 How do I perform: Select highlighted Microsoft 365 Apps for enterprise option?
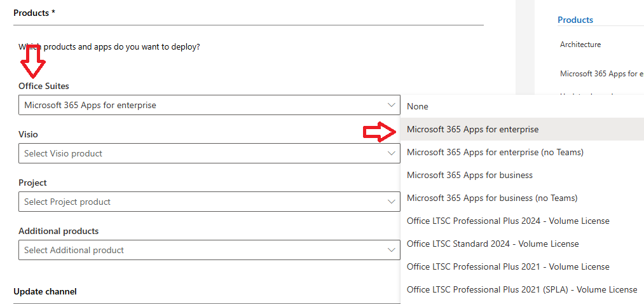(472, 129)
